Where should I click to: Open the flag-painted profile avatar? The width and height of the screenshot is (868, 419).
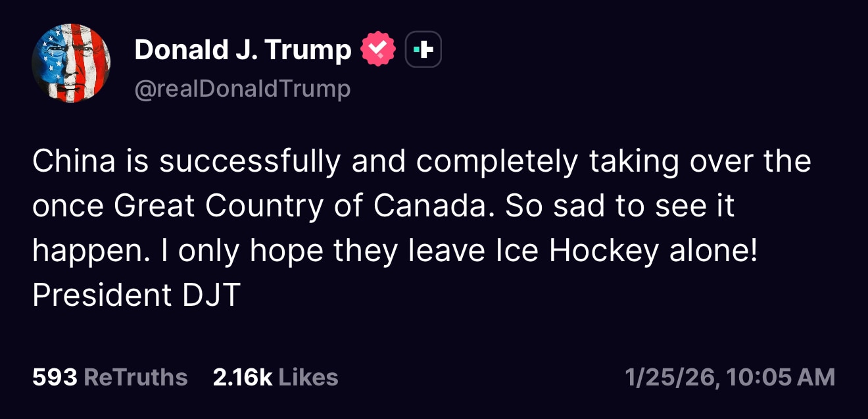(x=71, y=64)
